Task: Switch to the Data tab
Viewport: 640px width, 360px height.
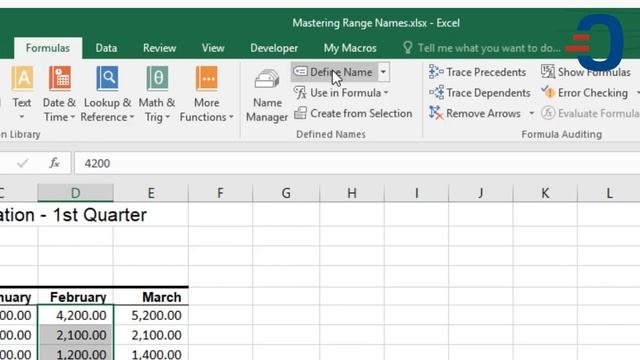Action: tap(106, 48)
